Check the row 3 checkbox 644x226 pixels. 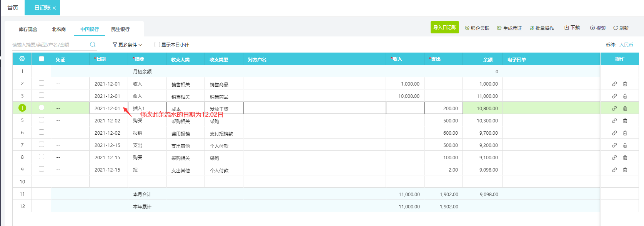tap(42, 95)
